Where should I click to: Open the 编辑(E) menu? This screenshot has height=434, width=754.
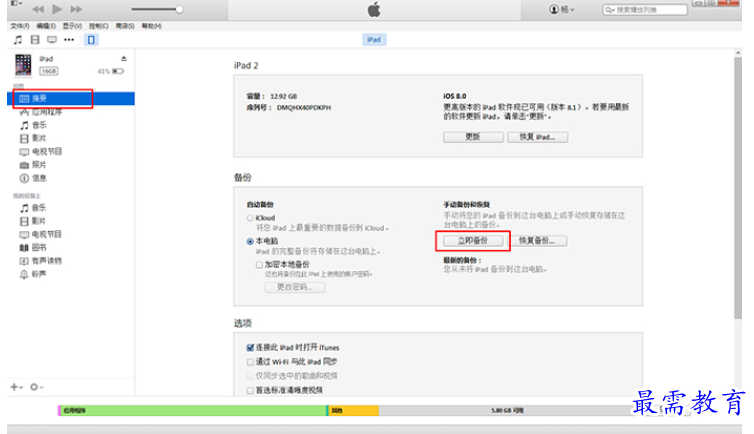point(46,26)
